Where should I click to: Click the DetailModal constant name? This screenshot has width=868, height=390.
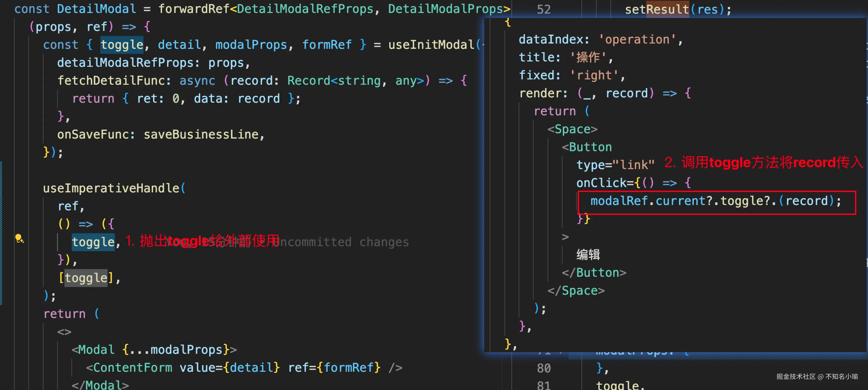(96, 9)
